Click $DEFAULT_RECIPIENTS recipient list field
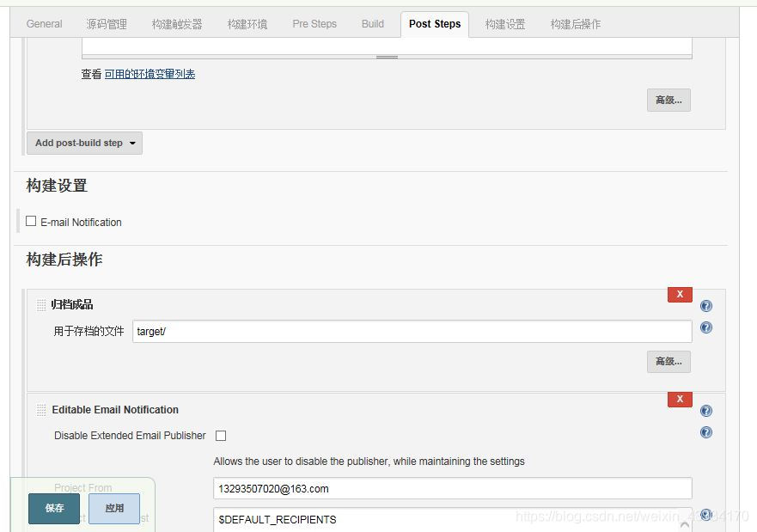The height and width of the screenshot is (532, 757). pos(452,519)
